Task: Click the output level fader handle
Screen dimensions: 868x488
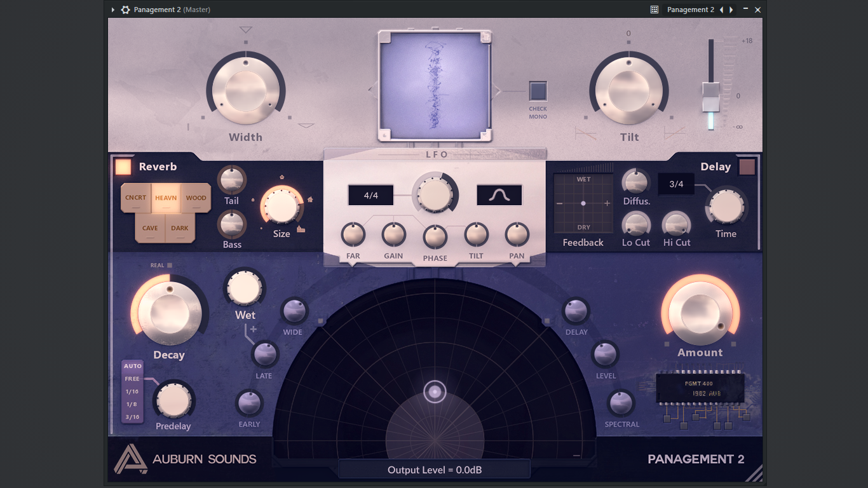Action: pyautogui.click(x=711, y=97)
